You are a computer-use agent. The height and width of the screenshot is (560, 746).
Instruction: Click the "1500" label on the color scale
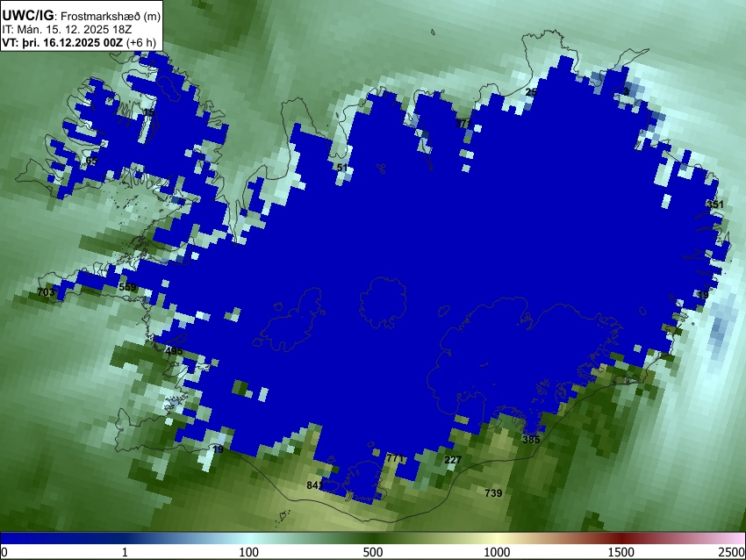pyautogui.click(x=621, y=552)
